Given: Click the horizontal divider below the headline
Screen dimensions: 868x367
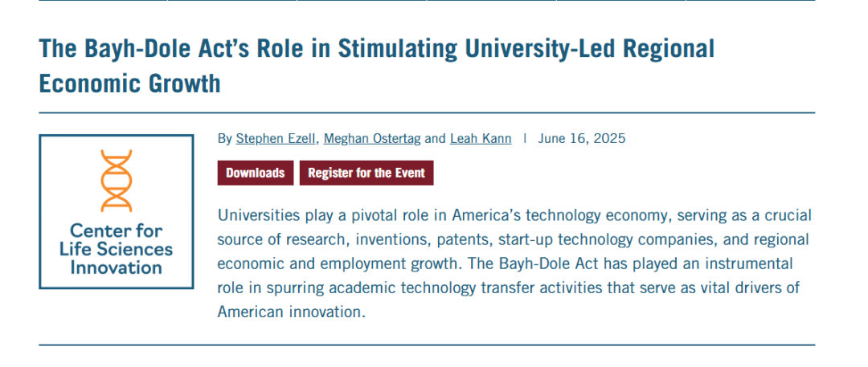Looking at the screenshot, I should point(427,113).
